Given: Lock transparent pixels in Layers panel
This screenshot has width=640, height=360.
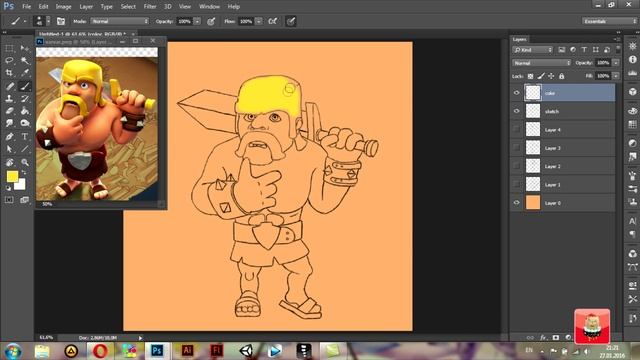Looking at the screenshot, I should (x=530, y=76).
